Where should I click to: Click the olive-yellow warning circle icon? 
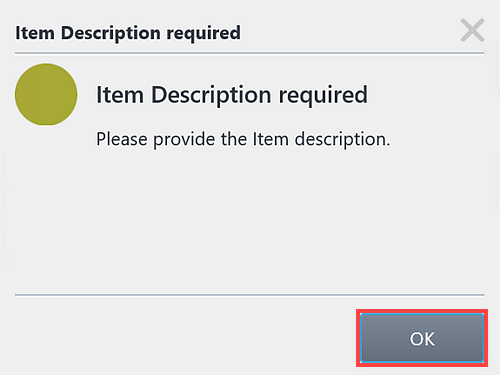[46, 94]
